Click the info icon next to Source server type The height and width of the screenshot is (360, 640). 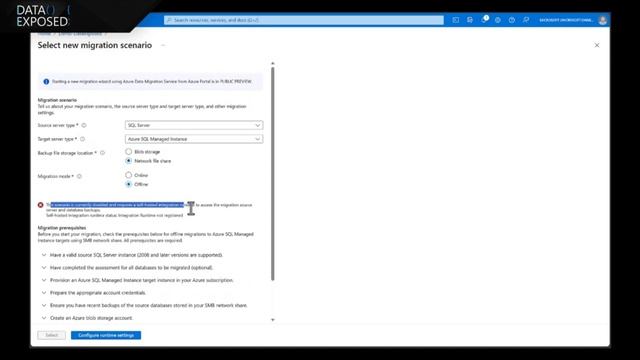point(84,125)
